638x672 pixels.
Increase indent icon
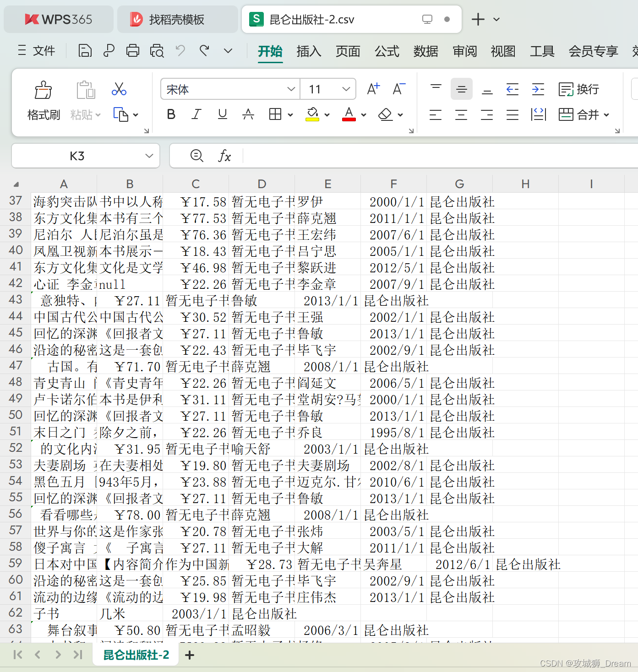(x=538, y=89)
